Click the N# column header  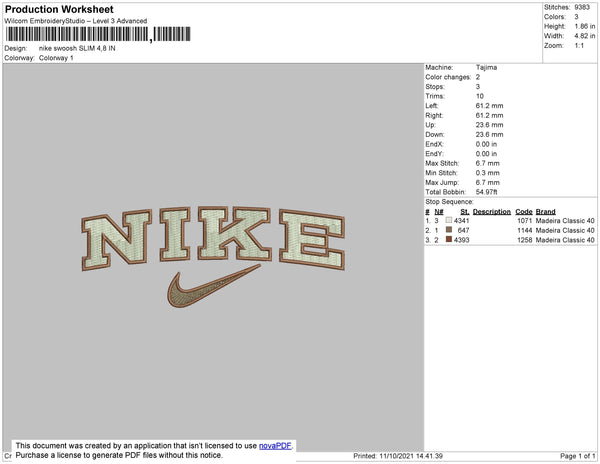(439, 212)
